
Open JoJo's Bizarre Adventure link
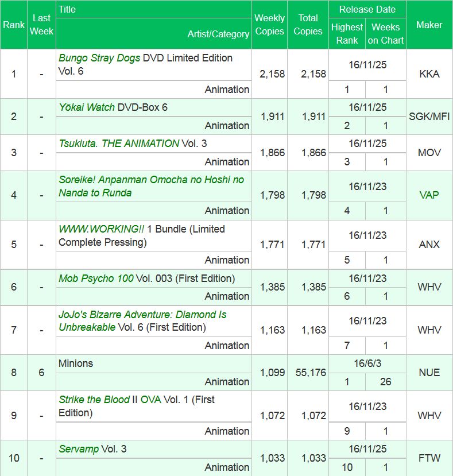tap(142, 315)
